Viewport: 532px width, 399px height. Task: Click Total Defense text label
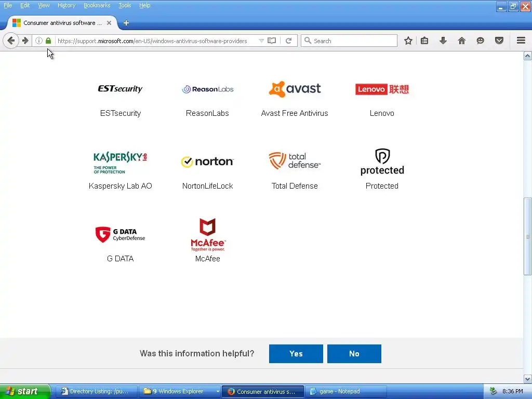click(295, 186)
